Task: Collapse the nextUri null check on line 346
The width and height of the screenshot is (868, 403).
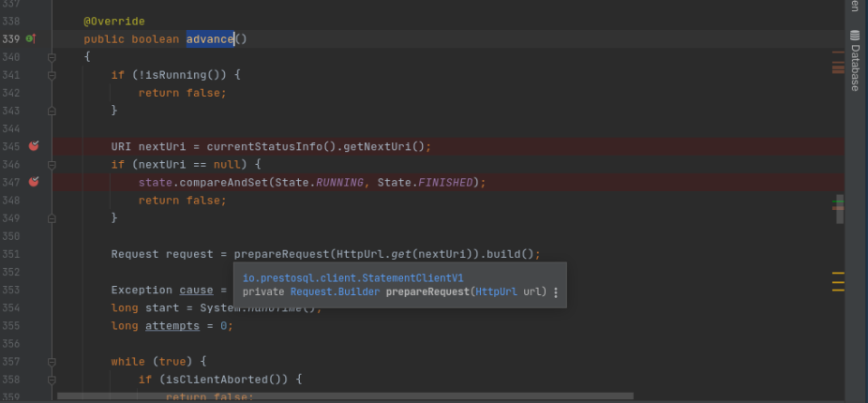Action: coord(52,164)
